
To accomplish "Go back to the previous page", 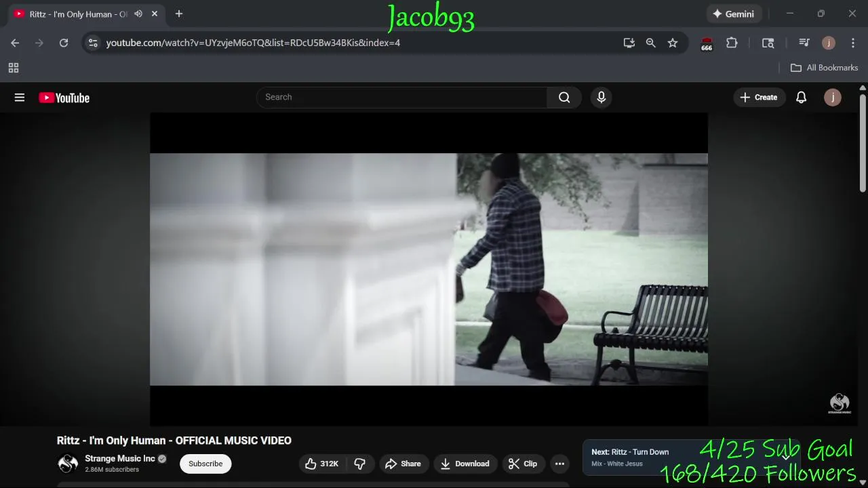I will click(15, 43).
